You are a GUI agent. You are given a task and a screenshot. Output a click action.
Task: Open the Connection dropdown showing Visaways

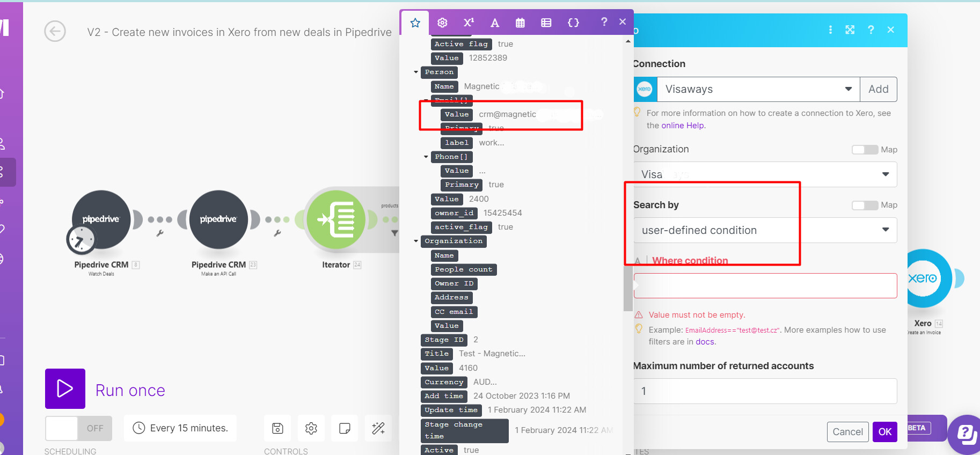(758, 89)
